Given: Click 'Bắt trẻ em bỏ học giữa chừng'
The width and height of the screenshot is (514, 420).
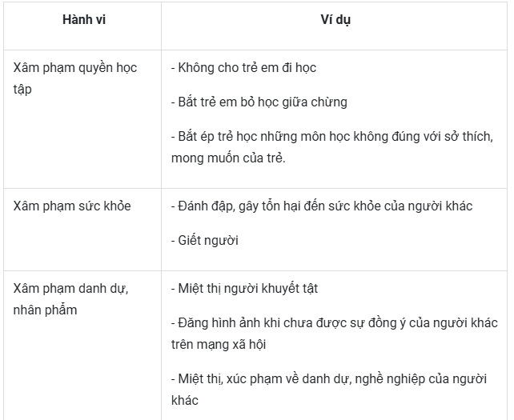Looking at the screenshot, I should [x=259, y=102].
